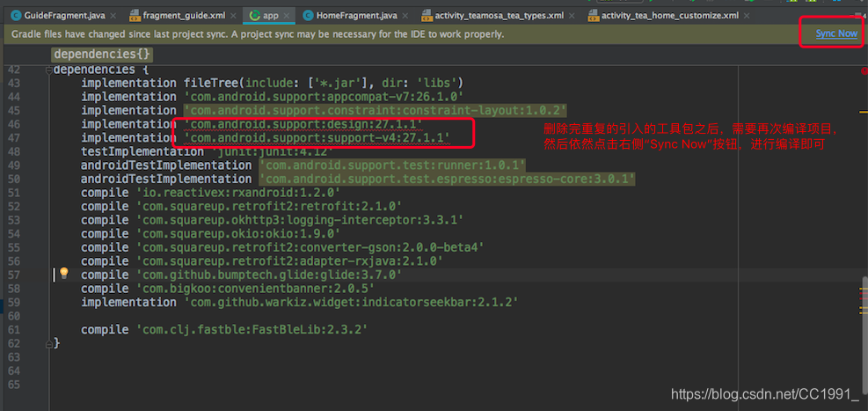
Task: Click the 'com.android.support:design:27.1.1' string
Action: (303, 124)
